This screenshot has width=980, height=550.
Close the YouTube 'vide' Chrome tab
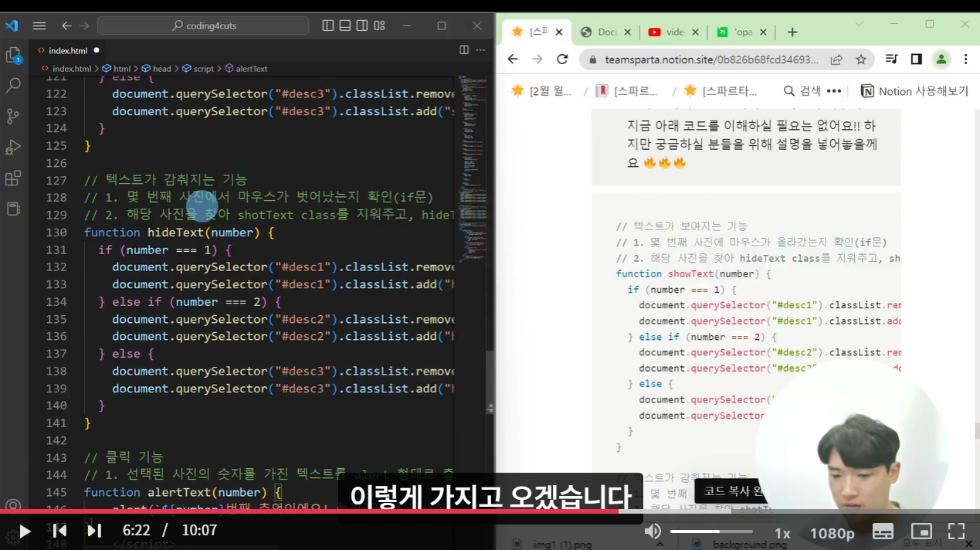tap(695, 32)
